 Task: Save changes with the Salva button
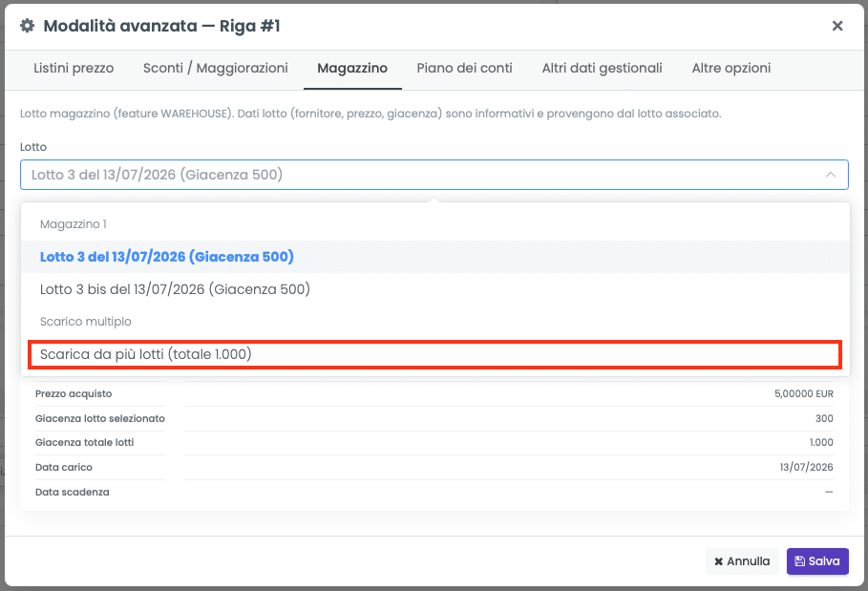817,561
